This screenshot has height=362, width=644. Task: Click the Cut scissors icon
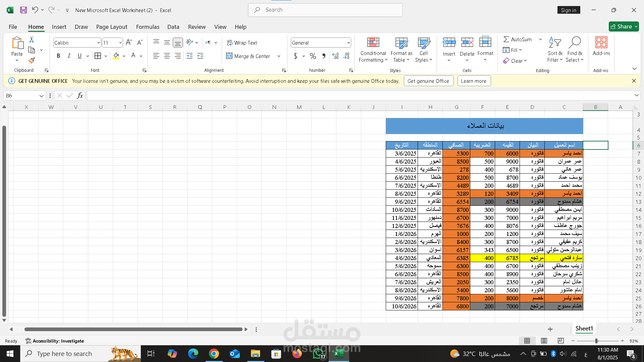32,40
